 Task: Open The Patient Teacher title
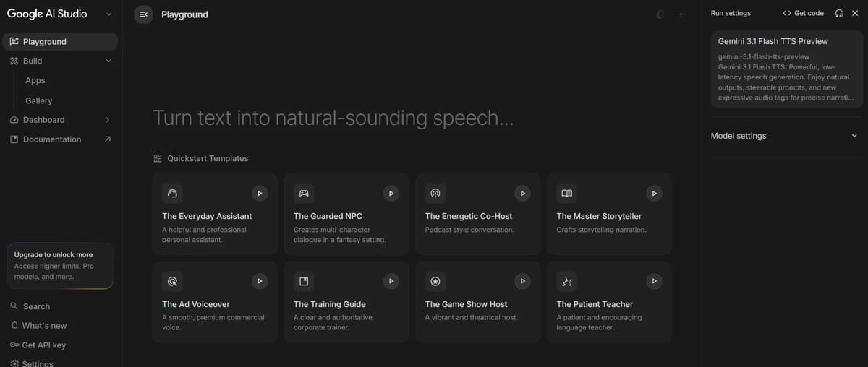point(595,304)
